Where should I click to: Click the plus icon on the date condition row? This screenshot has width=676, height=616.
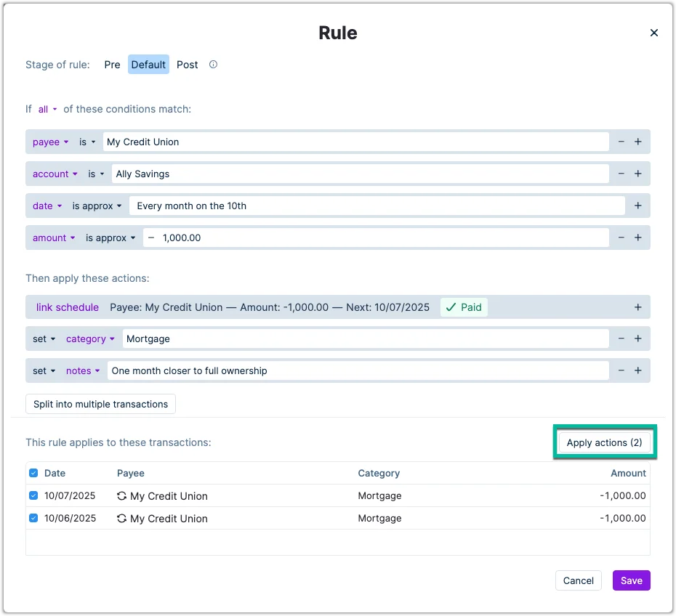click(638, 206)
